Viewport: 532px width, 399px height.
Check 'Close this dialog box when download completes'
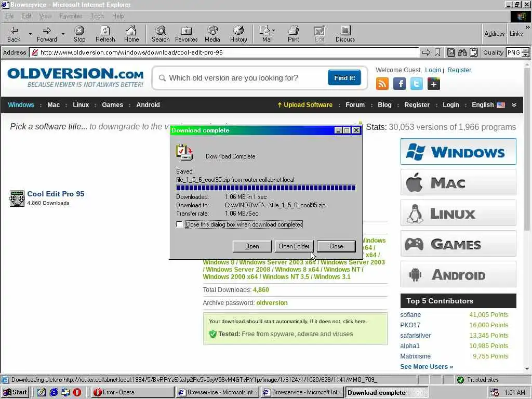click(x=179, y=224)
